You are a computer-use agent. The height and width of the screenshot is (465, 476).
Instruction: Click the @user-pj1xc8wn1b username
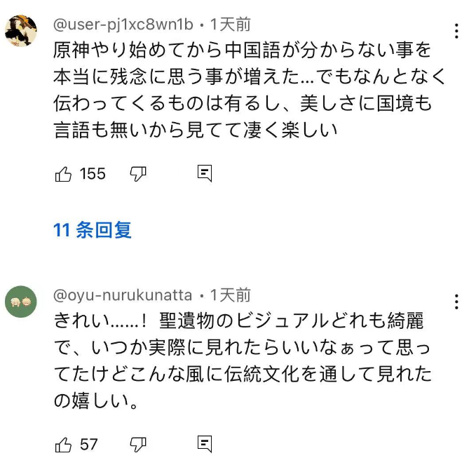[123, 25]
